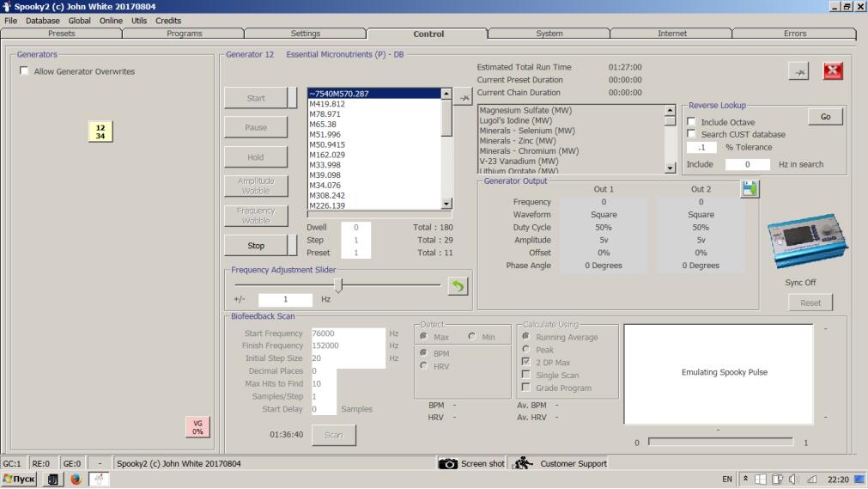Click program list scroll up arrow
The width and height of the screenshot is (868, 489).
[670, 110]
